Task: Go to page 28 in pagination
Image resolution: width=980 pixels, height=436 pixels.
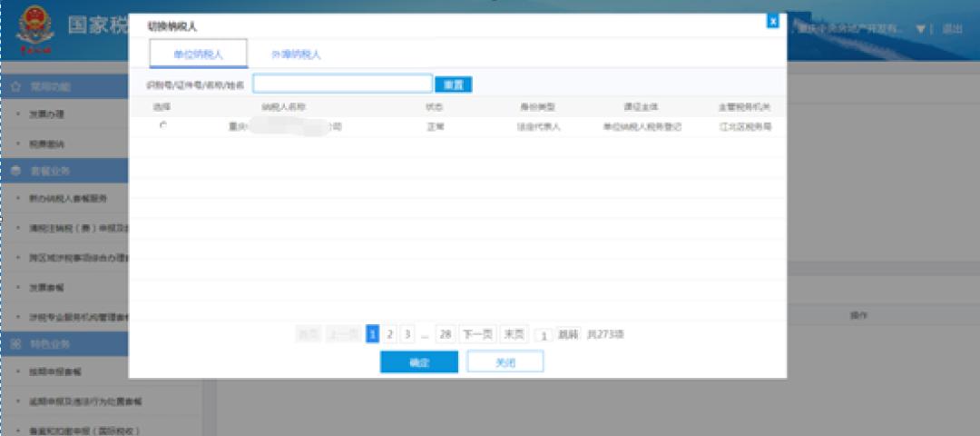Action: (445, 334)
